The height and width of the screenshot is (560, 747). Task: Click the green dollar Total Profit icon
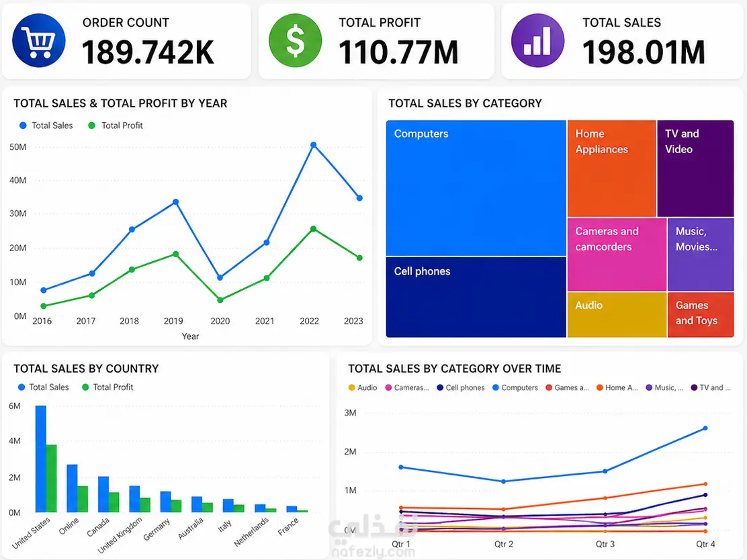[295, 40]
